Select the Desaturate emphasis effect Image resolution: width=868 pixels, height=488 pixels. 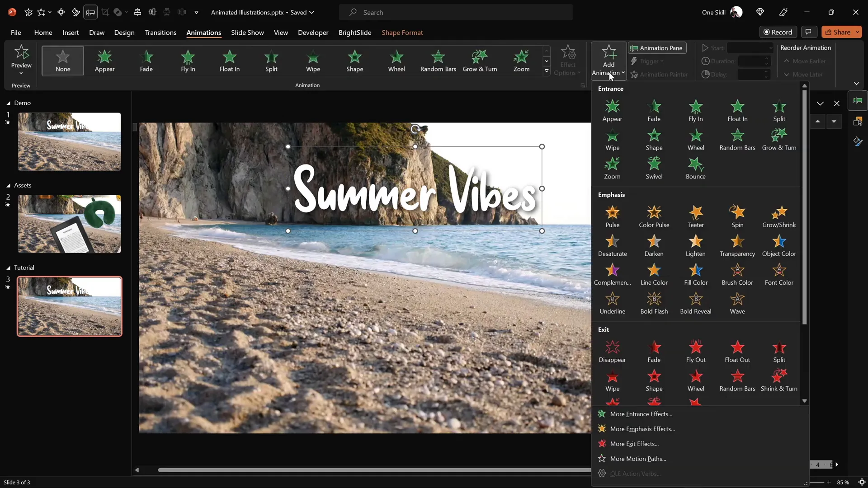click(x=612, y=245)
